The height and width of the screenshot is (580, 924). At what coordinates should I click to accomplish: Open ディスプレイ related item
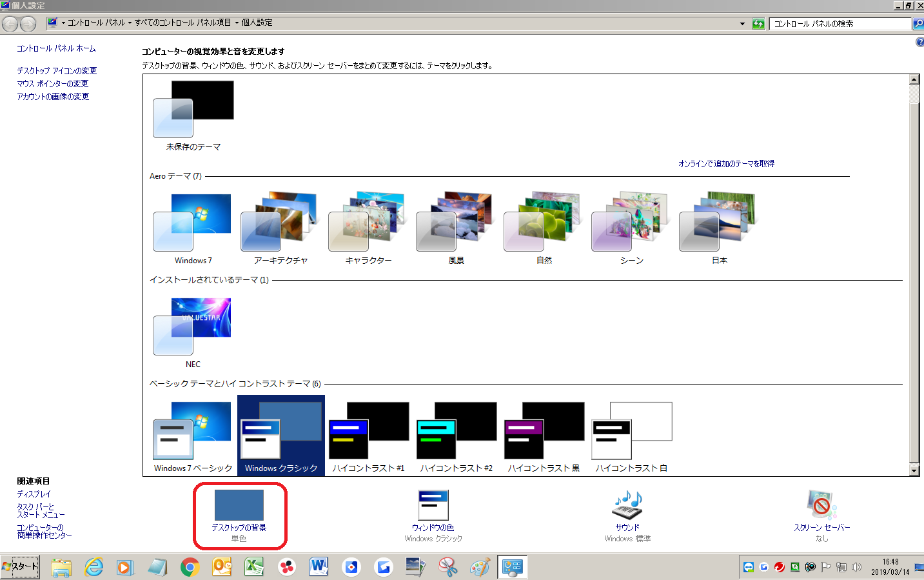coord(34,494)
